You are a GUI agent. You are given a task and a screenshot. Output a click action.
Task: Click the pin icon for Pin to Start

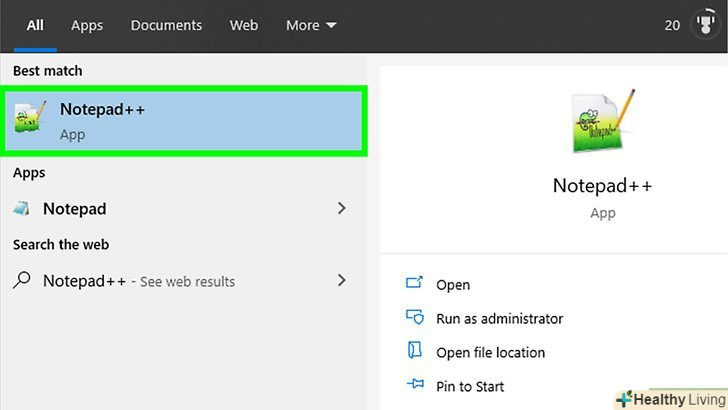(x=415, y=385)
